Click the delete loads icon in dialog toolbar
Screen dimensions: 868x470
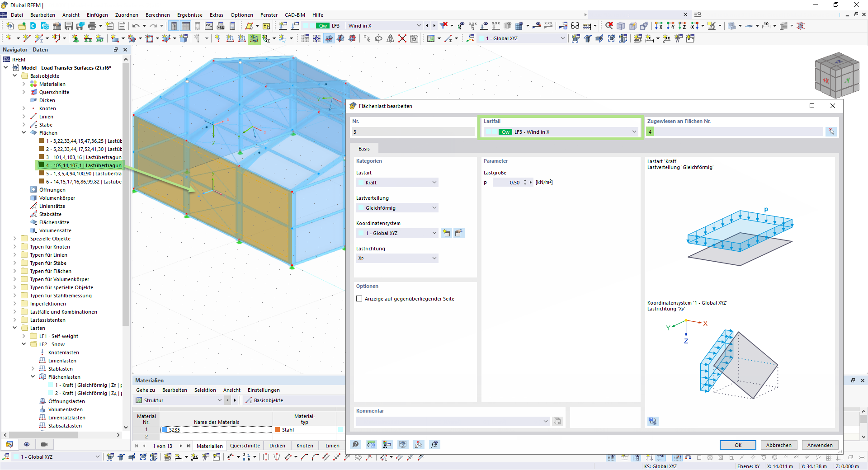coord(418,445)
